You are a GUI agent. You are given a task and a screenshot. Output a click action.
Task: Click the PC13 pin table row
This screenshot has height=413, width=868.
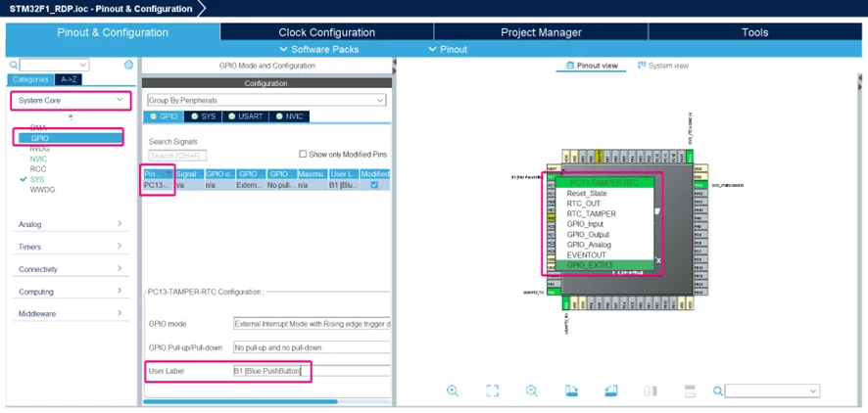266,185
